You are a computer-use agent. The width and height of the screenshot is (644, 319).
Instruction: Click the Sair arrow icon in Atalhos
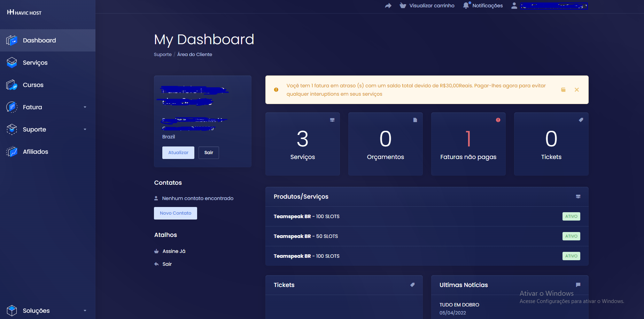(156, 264)
